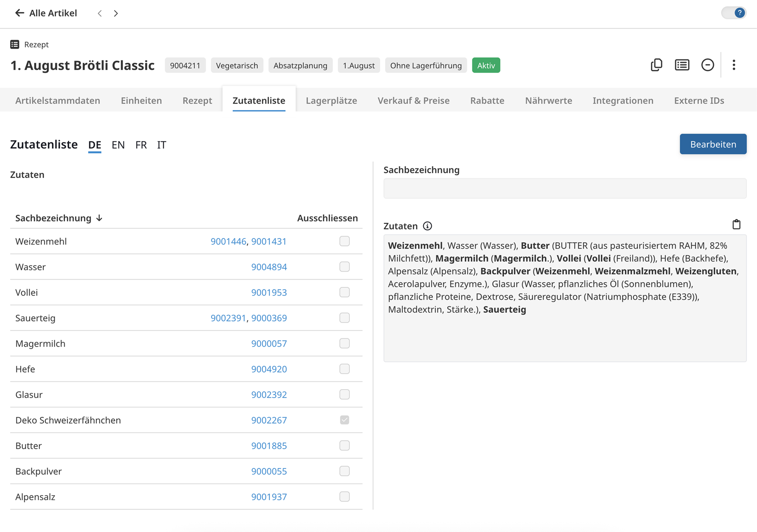757x532 pixels.
Task: Sort by Sachbezeichnung column arrow
Action: pyautogui.click(x=99, y=218)
